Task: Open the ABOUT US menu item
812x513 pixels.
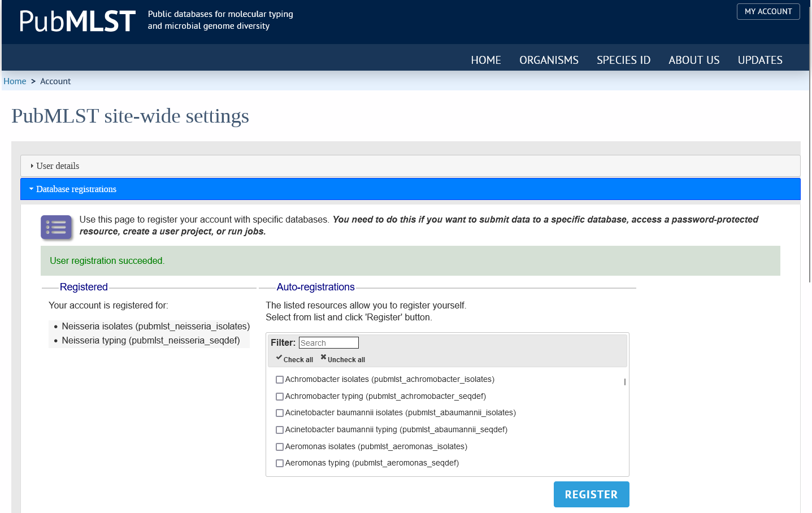Action: (694, 60)
